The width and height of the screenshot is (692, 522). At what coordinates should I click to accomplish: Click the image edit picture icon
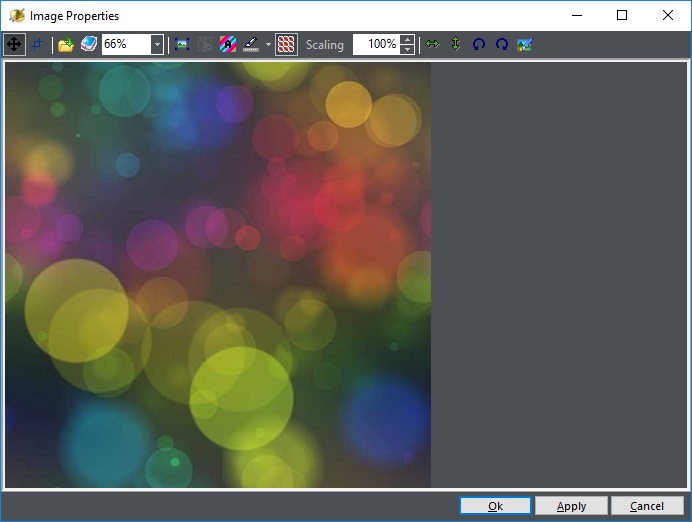click(x=525, y=44)
